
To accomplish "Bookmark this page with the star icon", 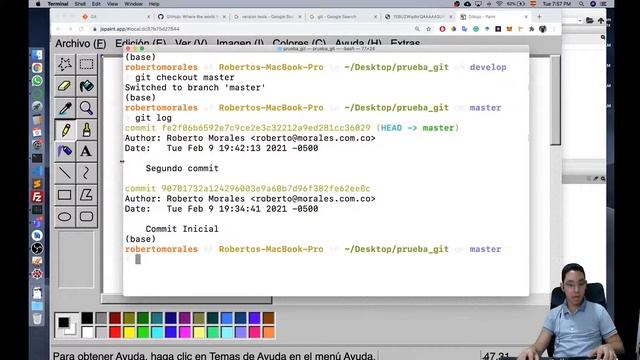I will [429, 29].
